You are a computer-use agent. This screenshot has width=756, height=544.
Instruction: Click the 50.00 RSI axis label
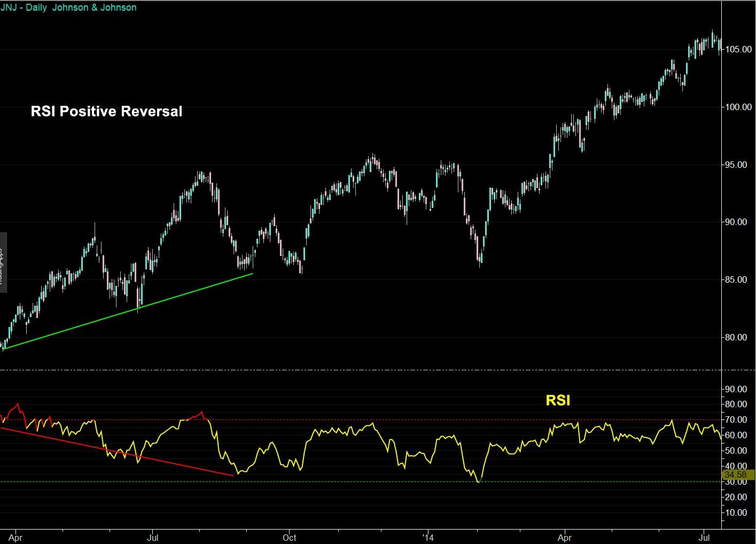[737, 450]
